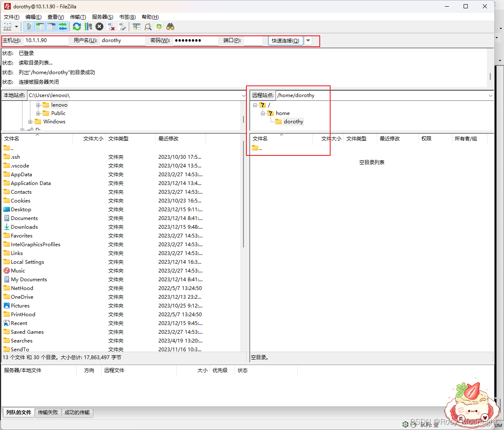Disconnect from the current server
Image resolution: width=504 pixels, height=430 pixels.
[x=111, y=27]
